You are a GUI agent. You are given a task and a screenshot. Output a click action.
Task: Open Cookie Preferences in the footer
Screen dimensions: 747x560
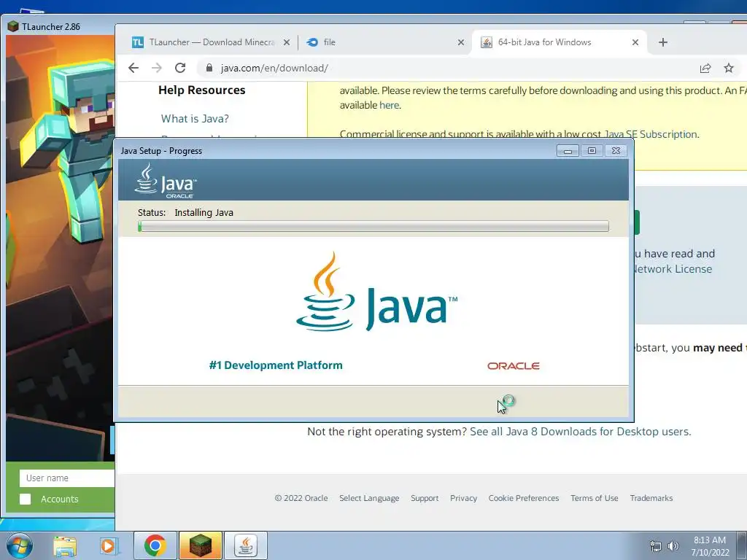(x=524, y=498)
